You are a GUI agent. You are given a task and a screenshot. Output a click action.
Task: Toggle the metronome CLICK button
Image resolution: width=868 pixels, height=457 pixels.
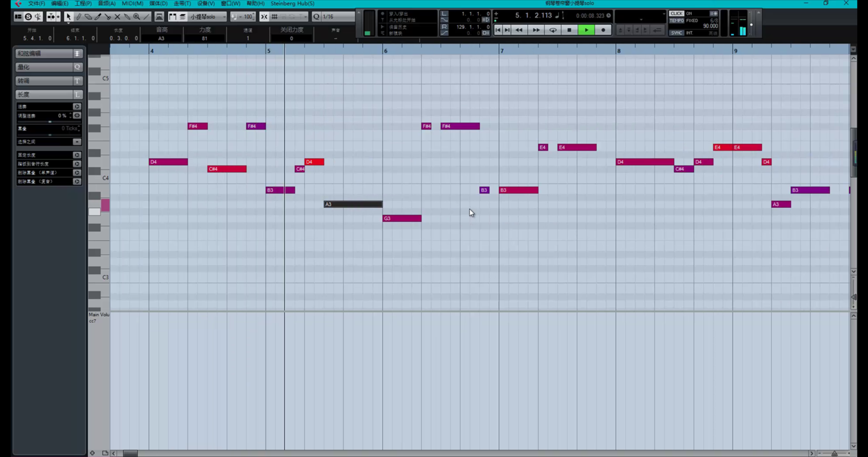pyautogui.click(x=676, y=14)
